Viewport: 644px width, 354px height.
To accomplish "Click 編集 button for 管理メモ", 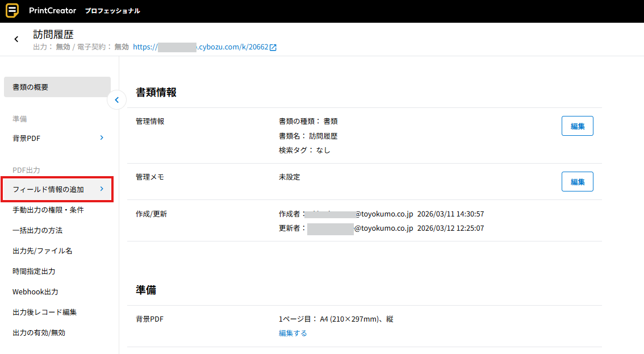I will (577, 182).
